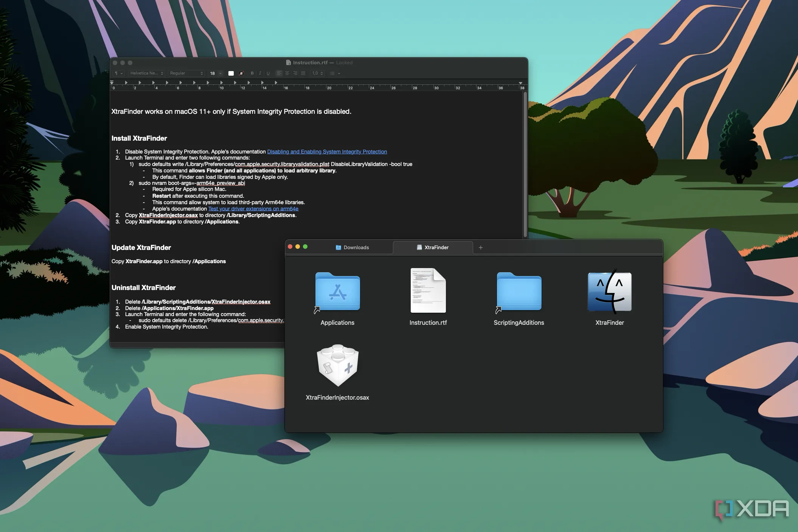Image resolution: width=798 pixels, height=532 pixels.
Task: Click the Install XtraFinder heading
Action: [139, 138]
